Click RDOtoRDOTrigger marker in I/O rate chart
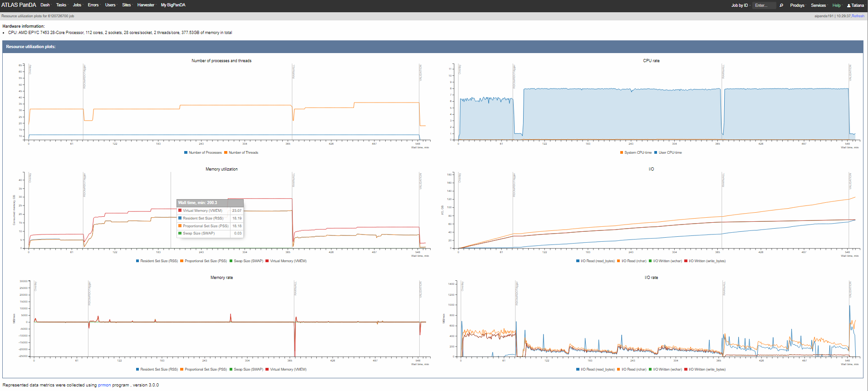868x391 pixels. [517, 293]
